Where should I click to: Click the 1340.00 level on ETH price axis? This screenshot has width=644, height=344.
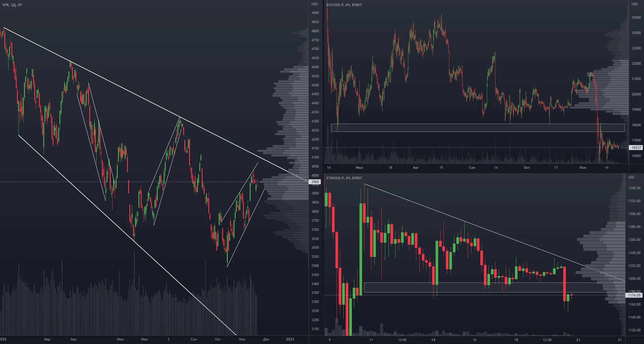coord(634,188)
